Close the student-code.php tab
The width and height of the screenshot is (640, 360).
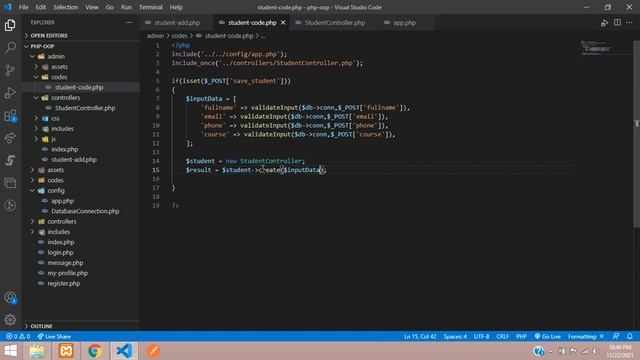[283, 23]
